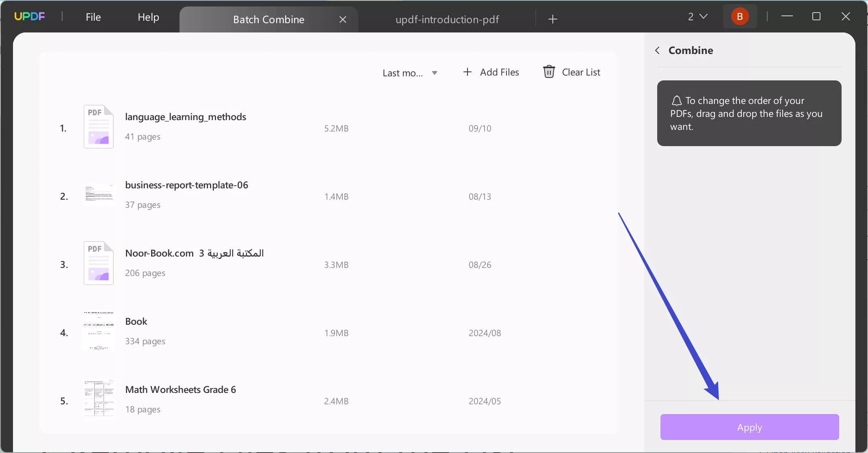Click Apply to combine all PDFs

(x=750, y=427)
